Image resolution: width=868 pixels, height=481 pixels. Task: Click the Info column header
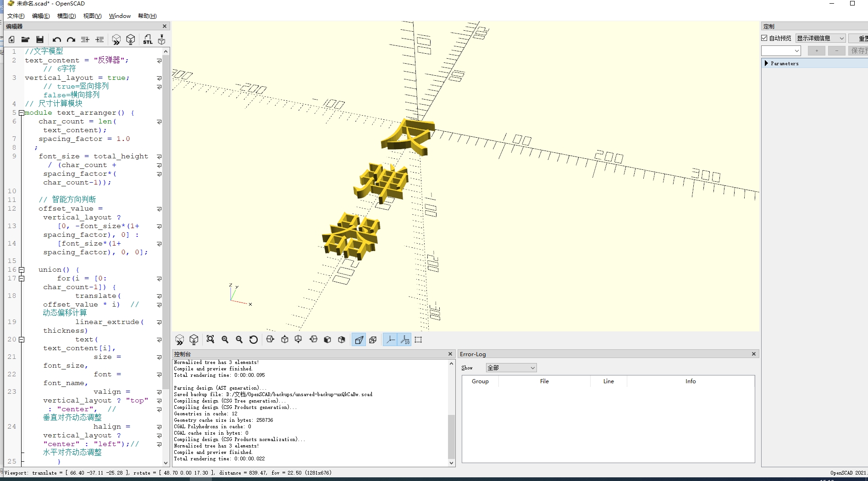click(691, 381)
